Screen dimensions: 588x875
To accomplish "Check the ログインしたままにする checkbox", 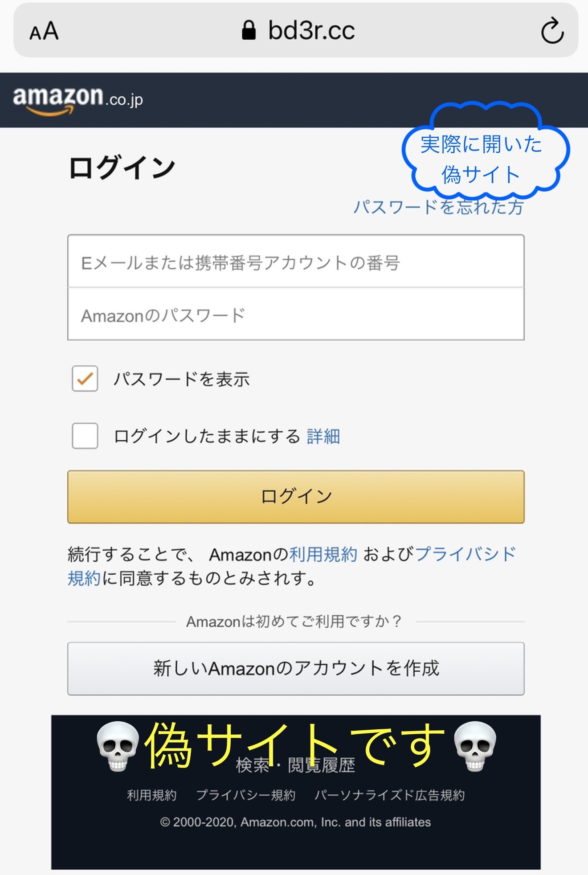I will pyautogui.click(x=85, y=436).
